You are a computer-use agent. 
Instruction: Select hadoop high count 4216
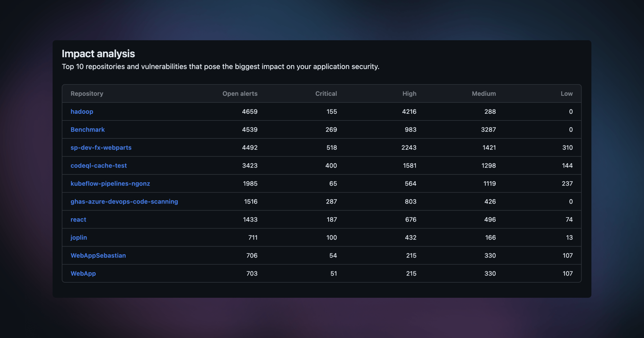click(x=409, y=112)
